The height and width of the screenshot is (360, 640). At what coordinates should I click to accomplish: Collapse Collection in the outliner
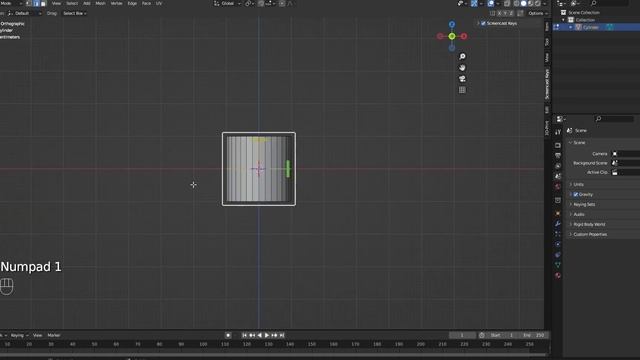click(x=564, y=20)
